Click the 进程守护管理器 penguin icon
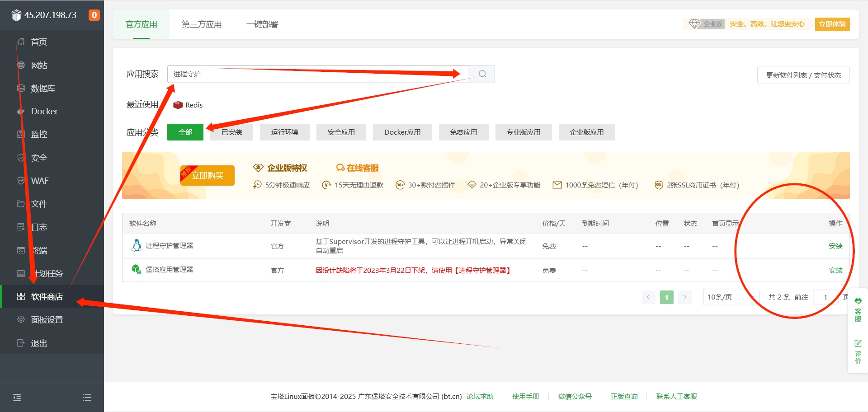 [137, 245]
